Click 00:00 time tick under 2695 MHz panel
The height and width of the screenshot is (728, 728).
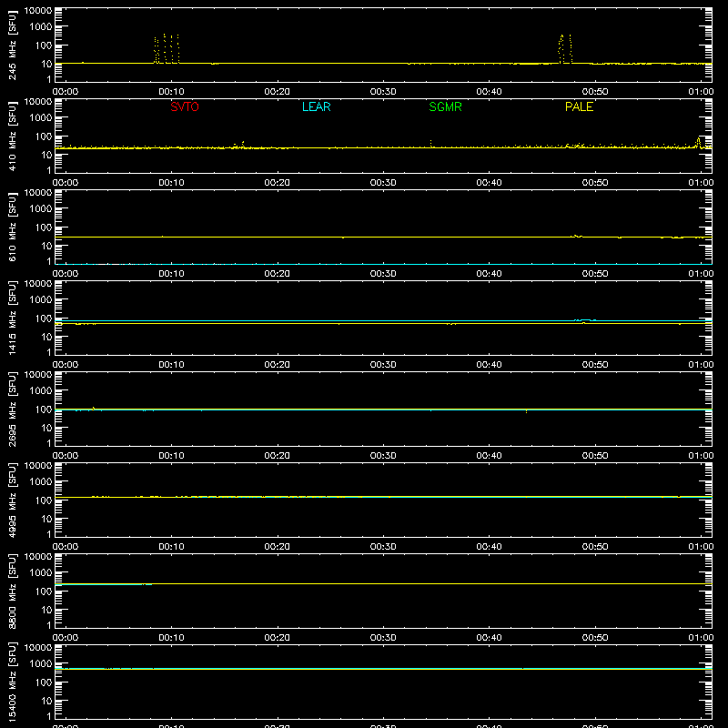[66, 456]
